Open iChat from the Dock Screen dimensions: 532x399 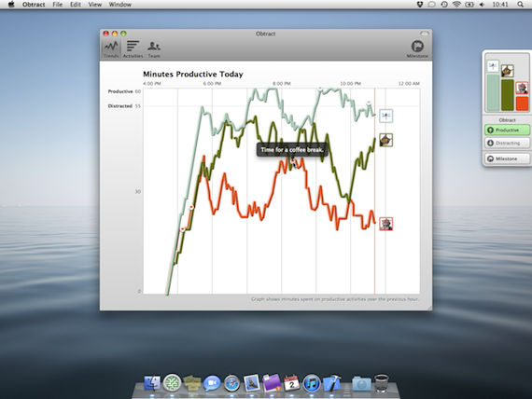pos(212,383)
